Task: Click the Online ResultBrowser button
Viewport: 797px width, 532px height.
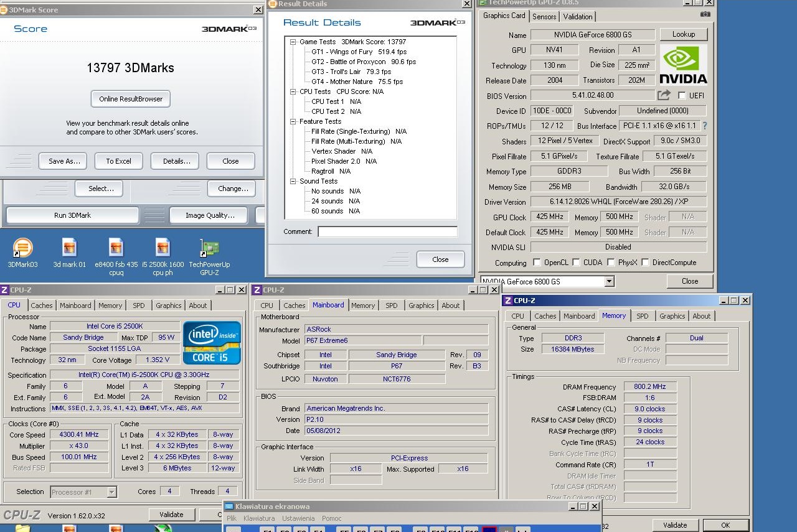Action: (x=131, y=99)
